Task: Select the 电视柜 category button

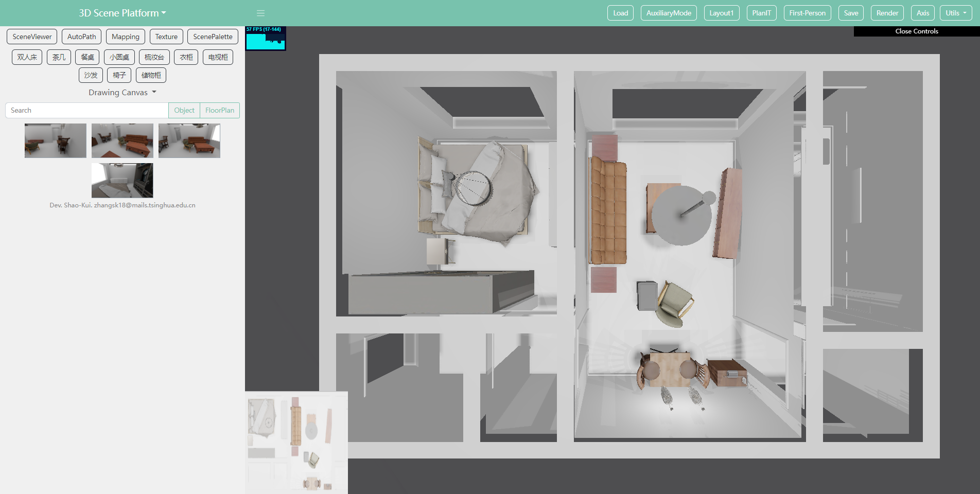Action: (218, 57)
